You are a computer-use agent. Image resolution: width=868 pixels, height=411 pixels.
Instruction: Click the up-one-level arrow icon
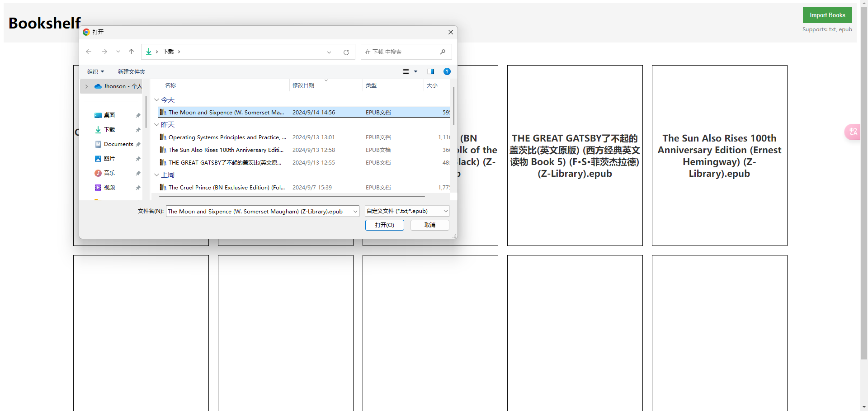pos(131,52)
